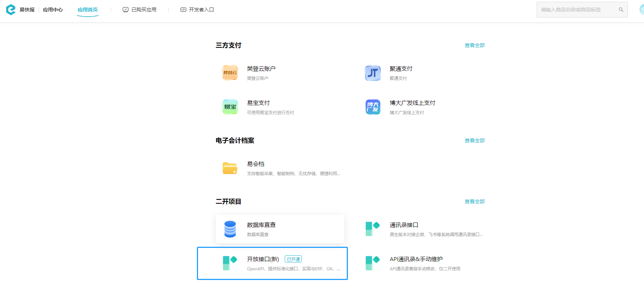This screenshot has width=644, height=291.
Task: View all apps in 三方支付
Action: [475, 45]
